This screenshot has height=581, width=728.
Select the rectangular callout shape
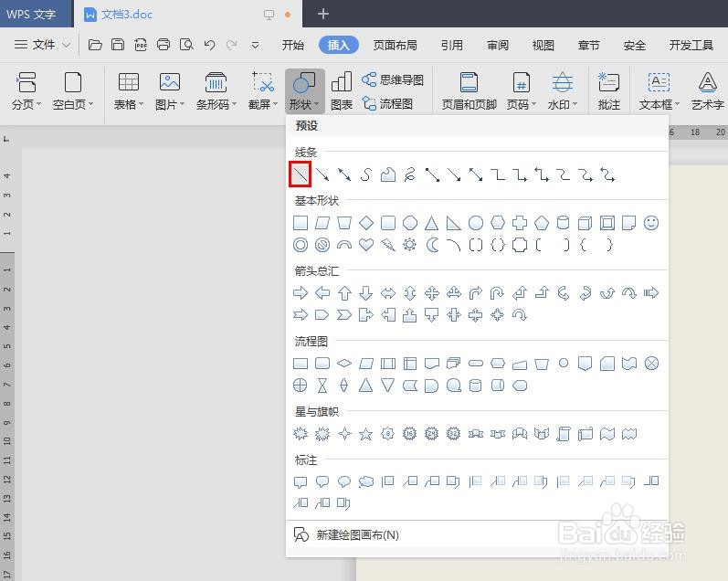tap(301, 481)
